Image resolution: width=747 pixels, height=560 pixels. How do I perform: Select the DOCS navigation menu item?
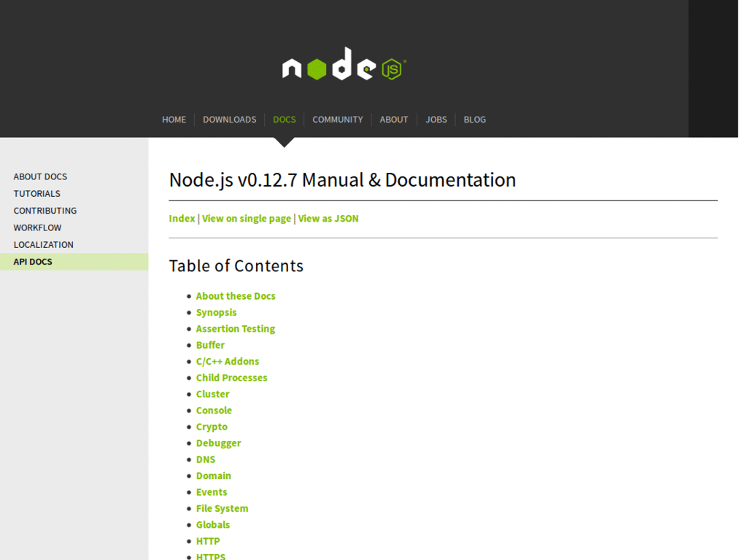click(x=284, y=120)
